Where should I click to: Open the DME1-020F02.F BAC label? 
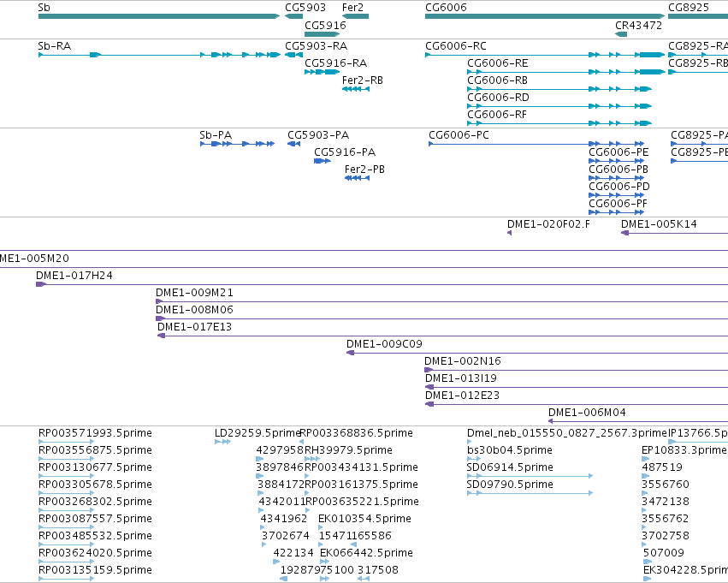549,224
